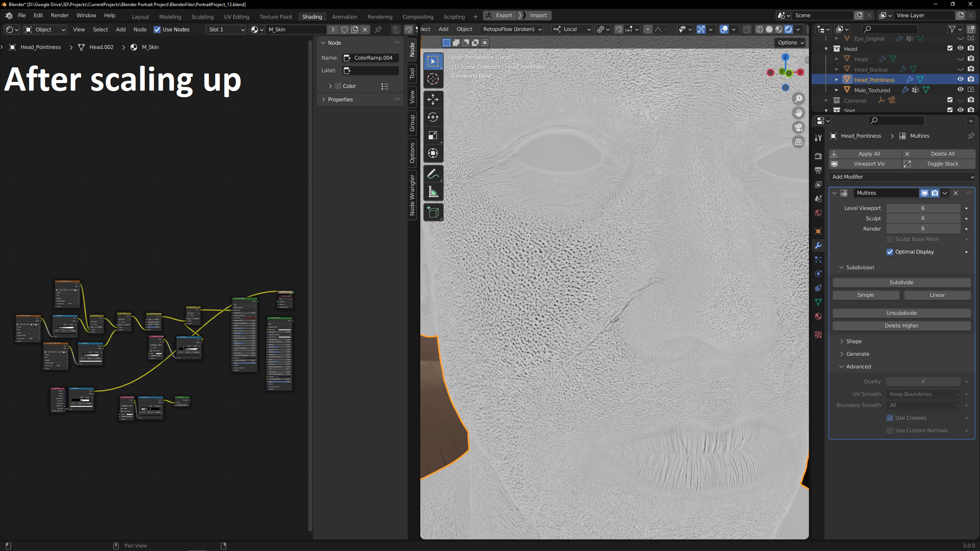Open the Modifier properties wrench tab

coord(818,246)
